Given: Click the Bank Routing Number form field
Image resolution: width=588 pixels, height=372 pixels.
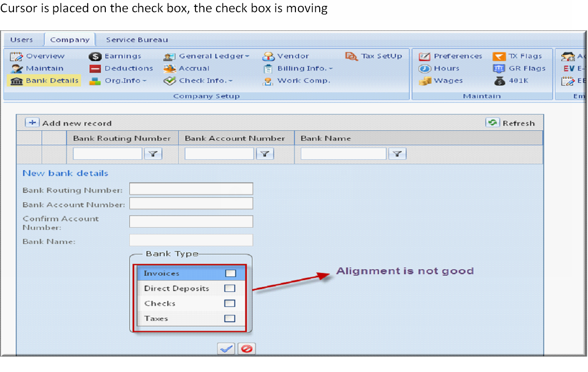Looking at the screenshot, I should [x=191, y=189].
